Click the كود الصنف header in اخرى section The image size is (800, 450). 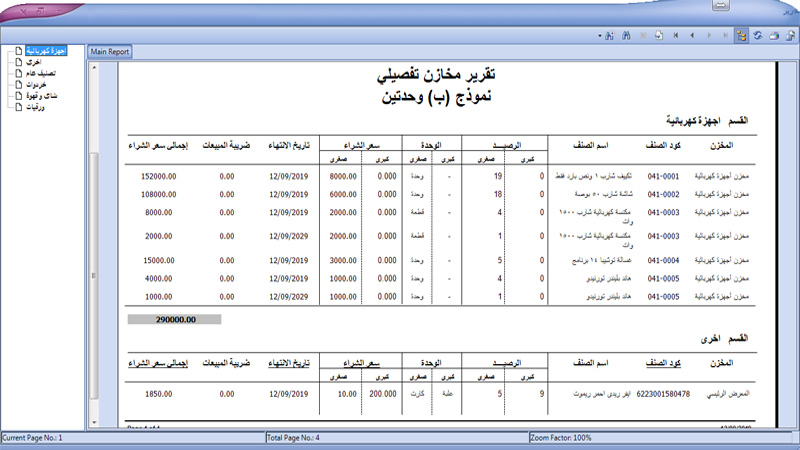pos(663,363)
